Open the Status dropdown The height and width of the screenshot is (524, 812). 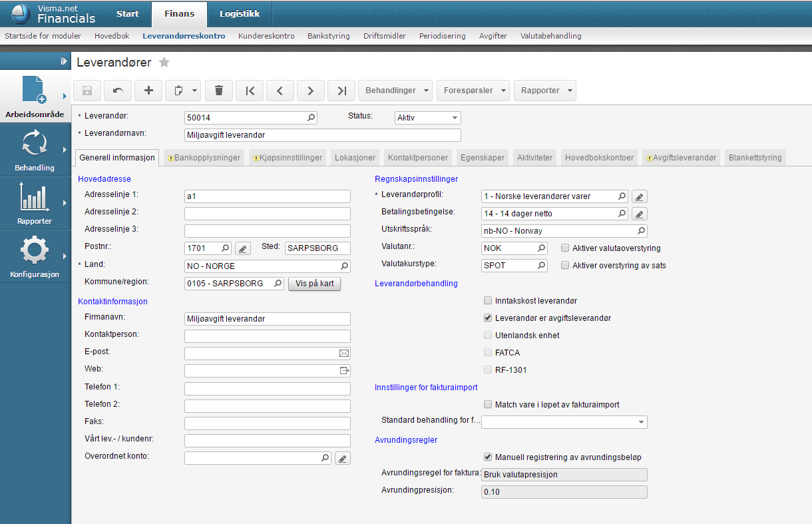click(x=428, y=118)
